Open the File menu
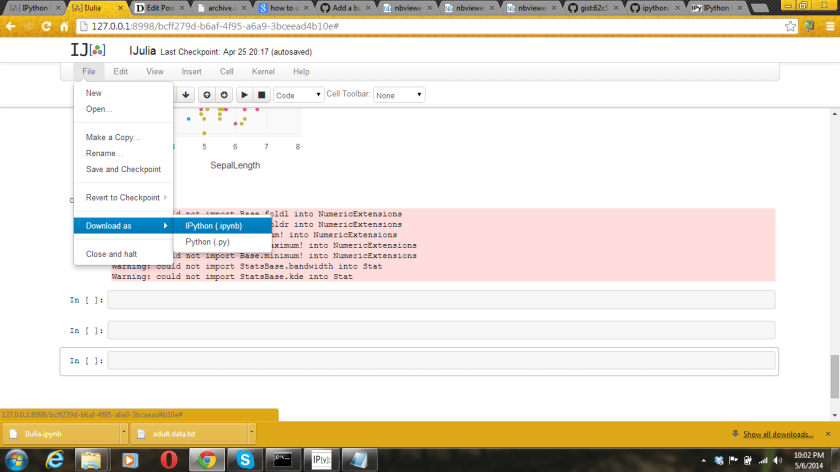Image resolution: width=840 pixels, height=472 pixels. coord(88,71)
